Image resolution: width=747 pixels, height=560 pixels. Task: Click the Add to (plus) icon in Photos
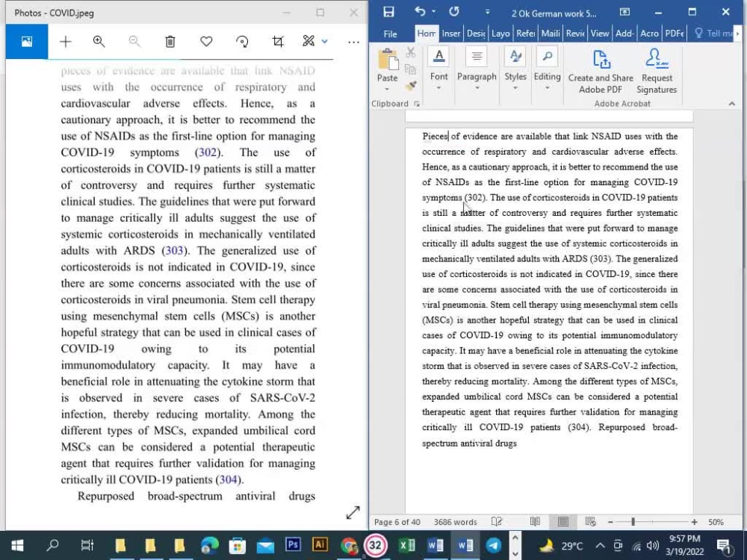[x=65, y=42]
